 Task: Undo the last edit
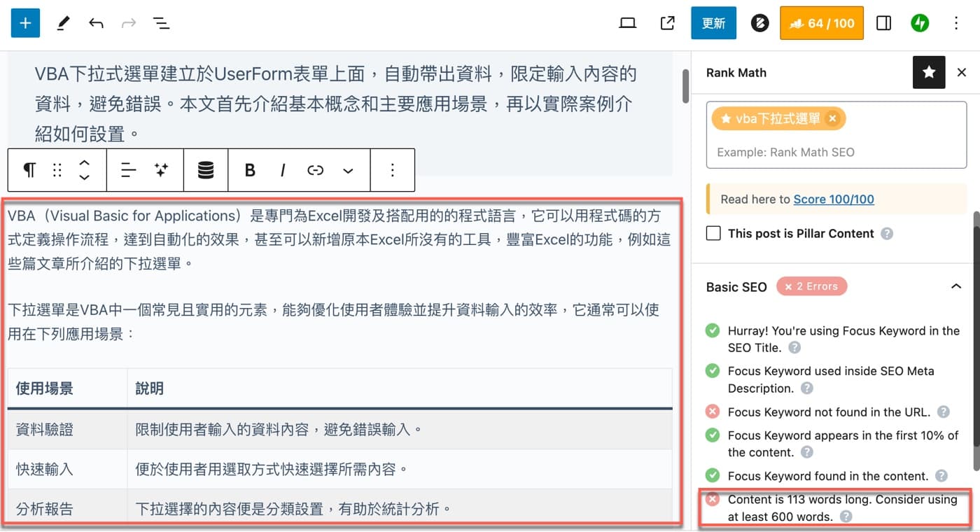[96, 23]
